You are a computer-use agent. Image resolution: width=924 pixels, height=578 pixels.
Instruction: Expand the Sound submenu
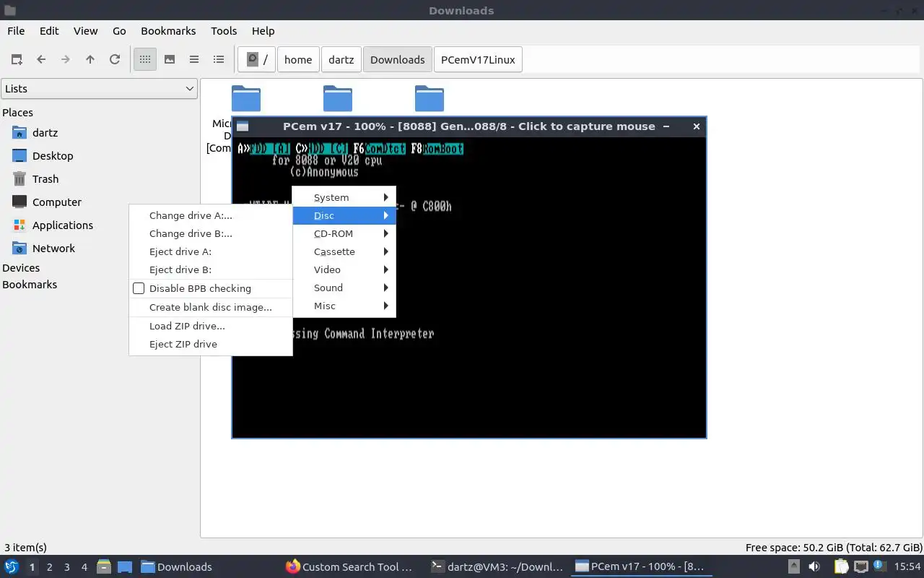coord(344,288)
